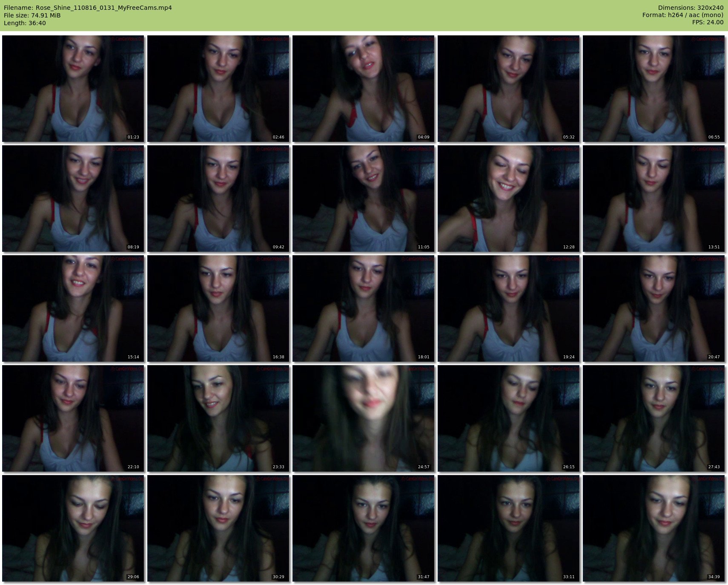Open the frame marked 29:06

tap(73, 528)
